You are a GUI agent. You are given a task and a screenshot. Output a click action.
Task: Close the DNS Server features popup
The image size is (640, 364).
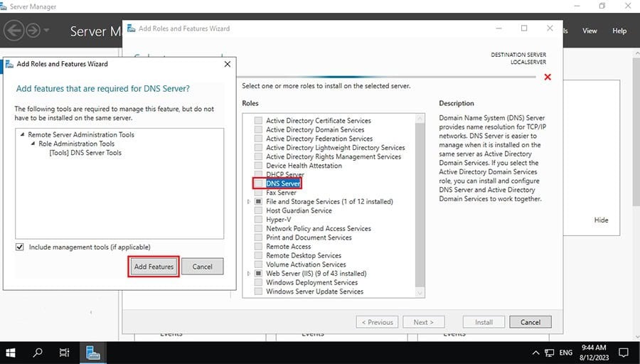click(228, 64)
